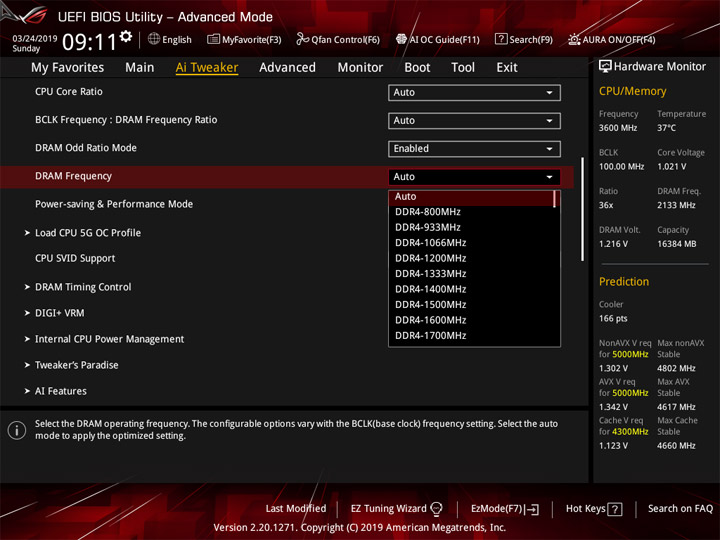720x540 pixels.
Task: Select the CPU SVID Support setting
Action: (x=75, y=259)
